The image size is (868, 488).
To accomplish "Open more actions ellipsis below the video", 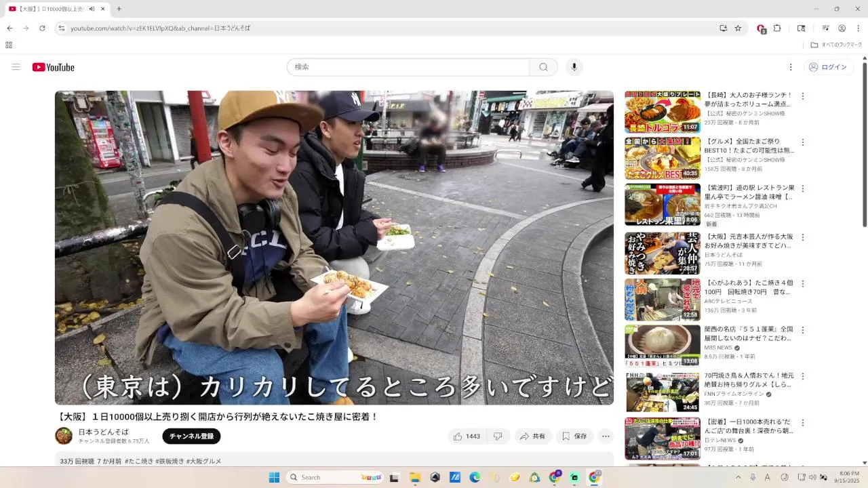I will (606, 436).
